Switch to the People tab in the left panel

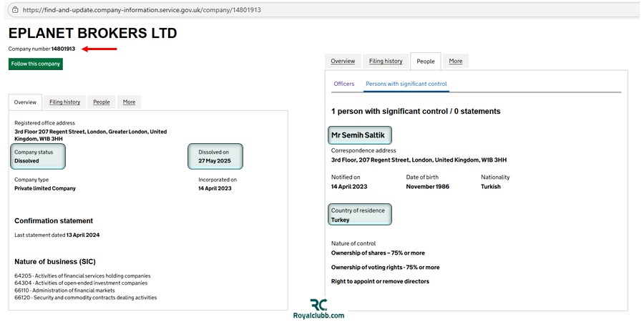(102, 102)
